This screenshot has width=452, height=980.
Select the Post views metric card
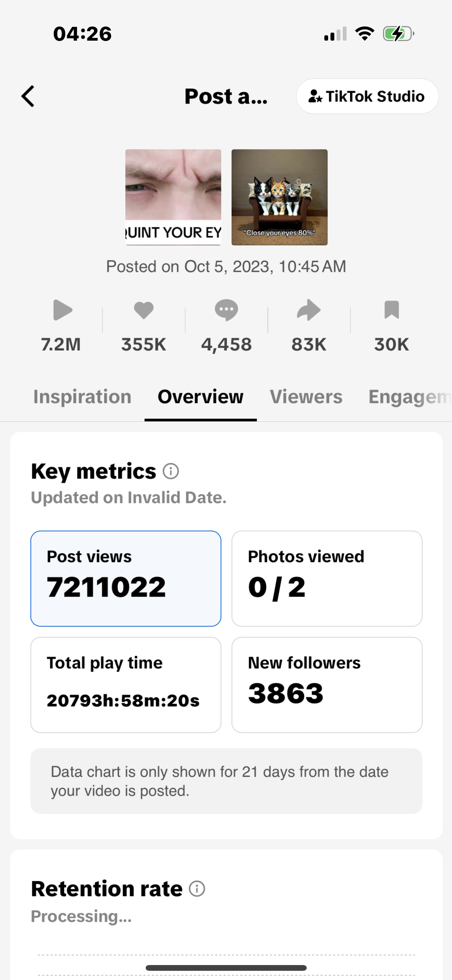tap(126, 579)
